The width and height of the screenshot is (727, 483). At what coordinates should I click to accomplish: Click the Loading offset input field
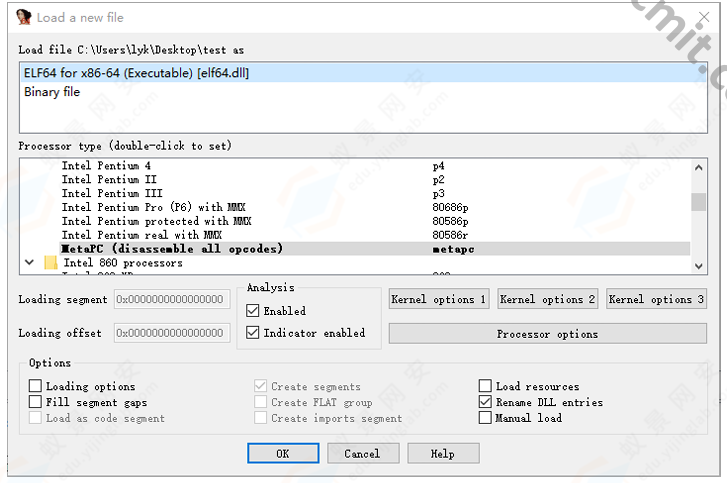click(172, 333)
